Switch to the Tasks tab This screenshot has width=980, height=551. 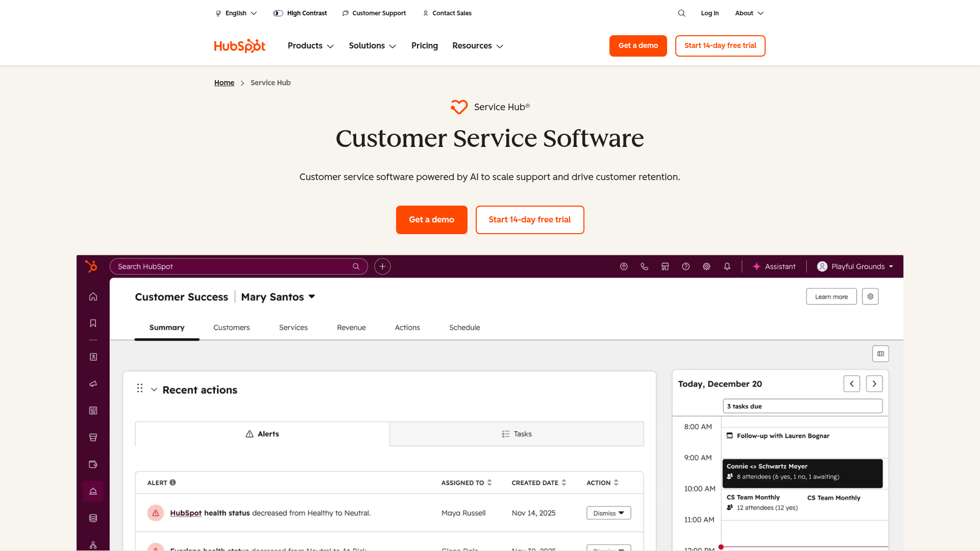click(517, 434)
